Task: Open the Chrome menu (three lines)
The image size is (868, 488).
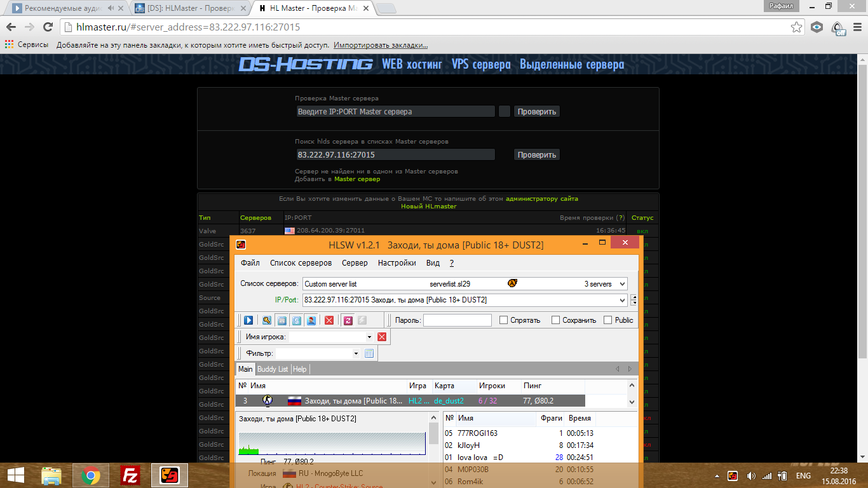Action: 857,27
